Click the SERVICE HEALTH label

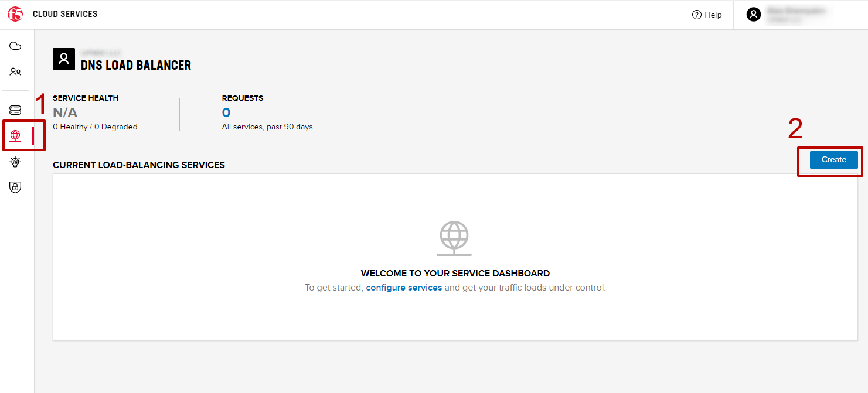tap(86, 98)
